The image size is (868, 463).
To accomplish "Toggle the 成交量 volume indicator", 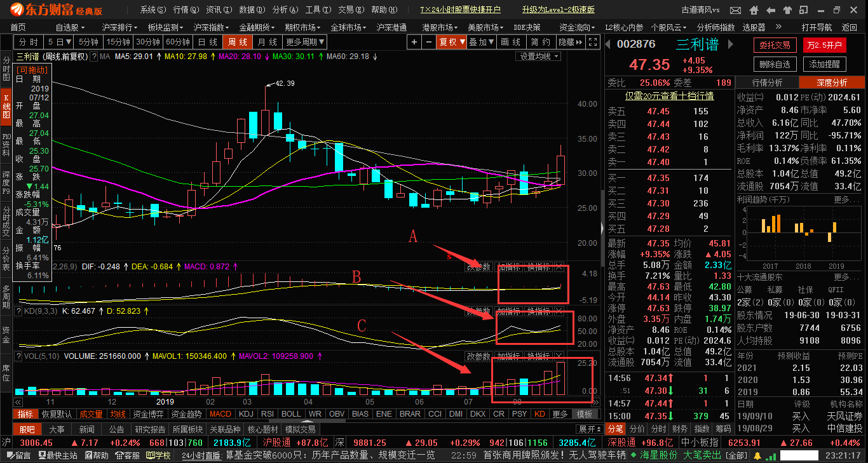I will click(91, 414).
